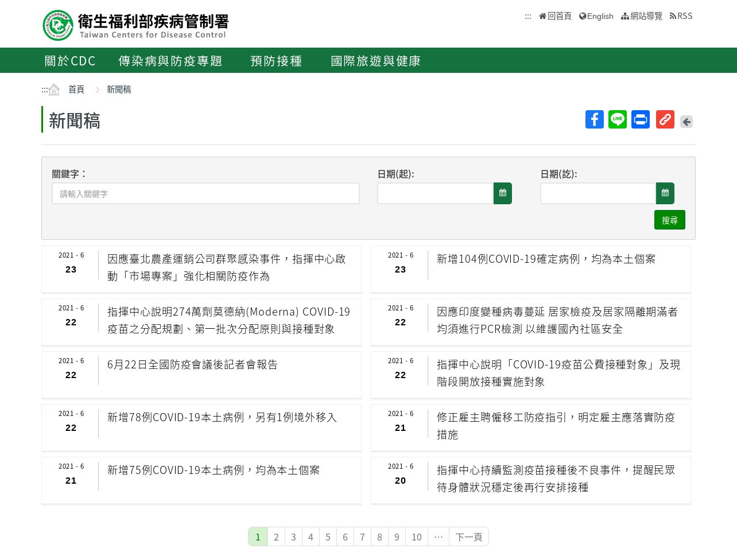Open news about 274萬劑莫德納 vaccine allocation
The image size is (737, 560).
point(228,320)
